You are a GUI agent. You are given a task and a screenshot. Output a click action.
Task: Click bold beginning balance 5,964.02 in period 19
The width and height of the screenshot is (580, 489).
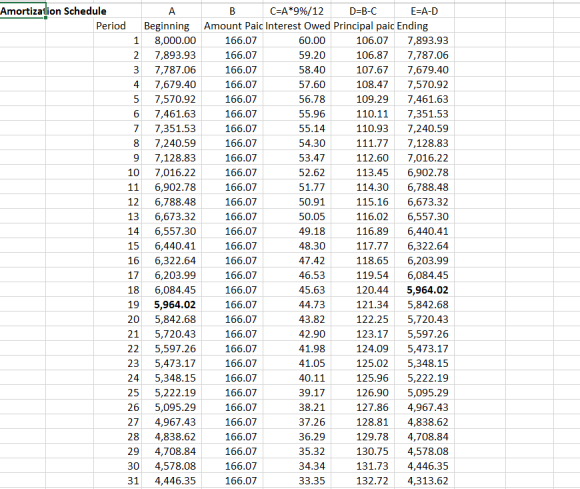pos(171,305)
